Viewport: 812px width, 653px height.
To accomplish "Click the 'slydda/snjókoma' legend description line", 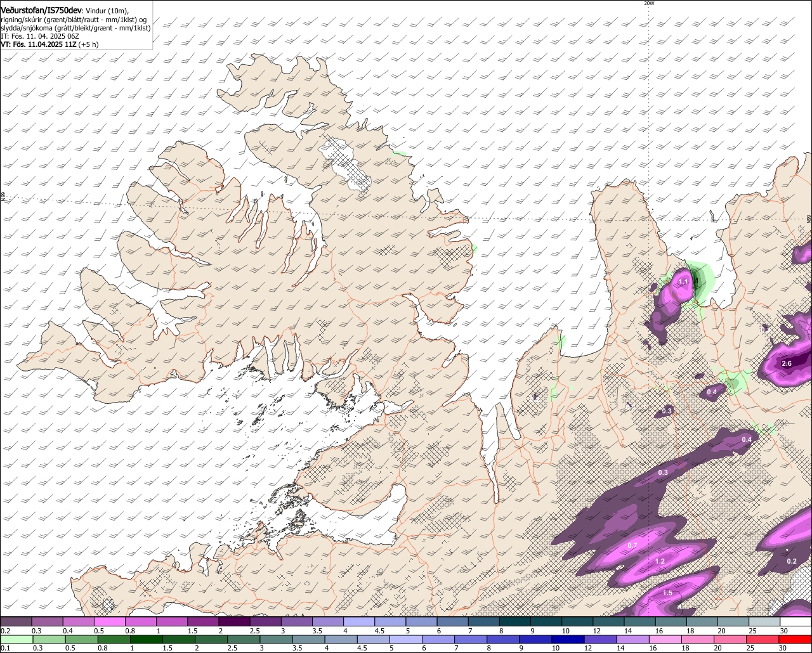I will (75, 28).
